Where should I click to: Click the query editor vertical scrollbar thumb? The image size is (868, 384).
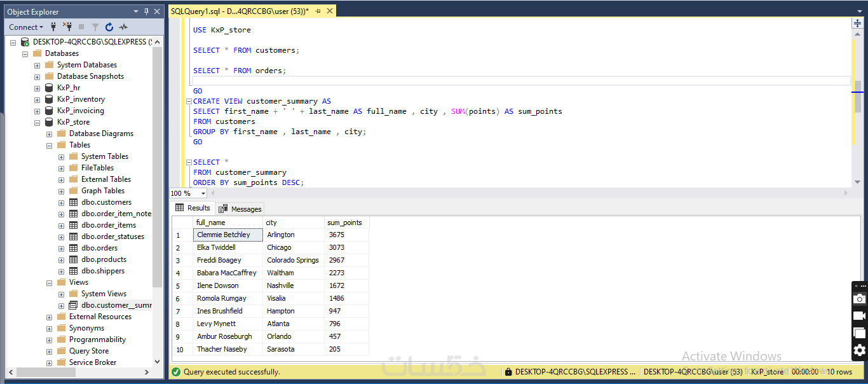(x=857, y=96)
